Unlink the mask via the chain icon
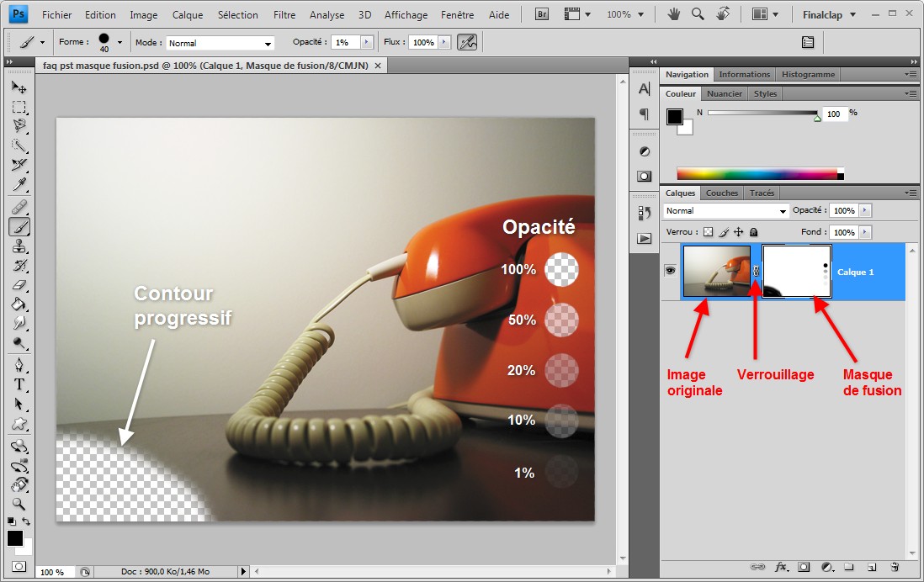 [x=757, y=271]
